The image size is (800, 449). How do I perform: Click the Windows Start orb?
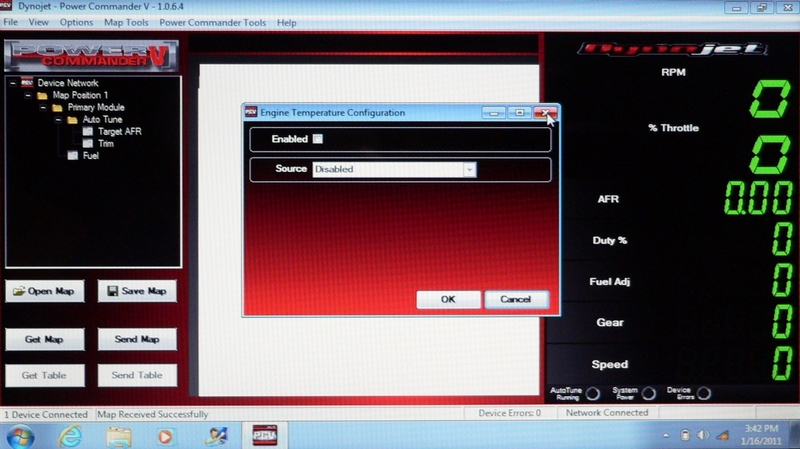pyautogui.click(x=22, y=436)
